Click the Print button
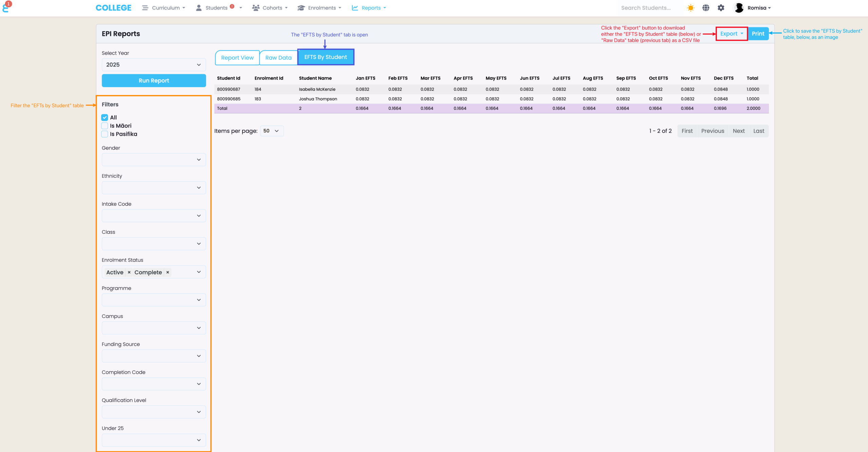Screen dimensions: 868x452 758,34
